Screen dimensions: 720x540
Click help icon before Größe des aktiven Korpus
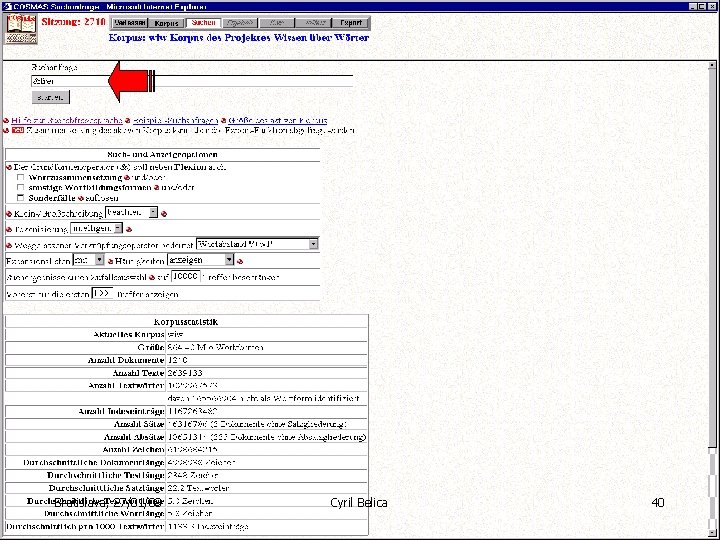click(x=223, y=121)
